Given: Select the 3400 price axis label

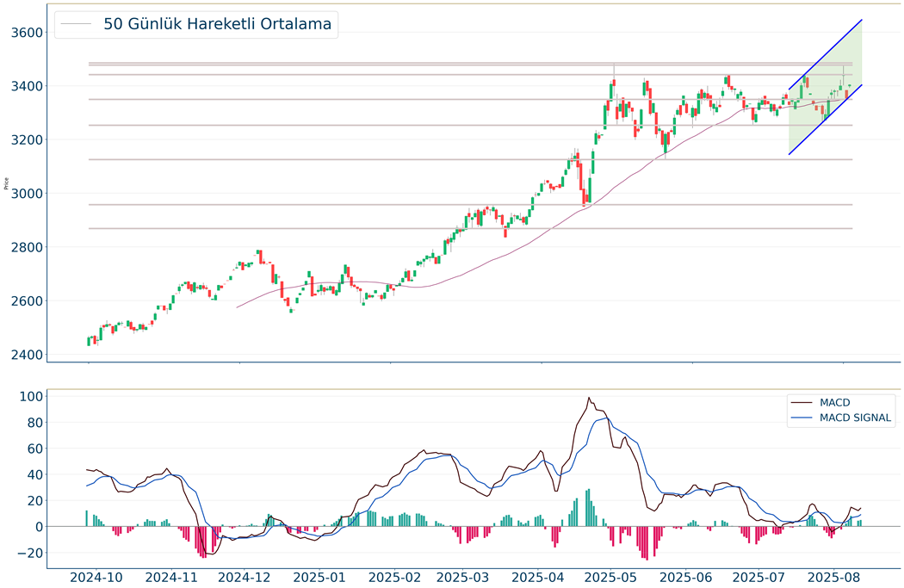Looking at the screenshot, I should 27,86.
